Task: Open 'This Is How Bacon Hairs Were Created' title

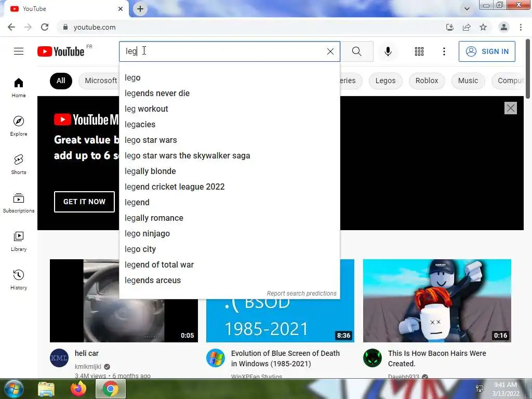Action: tap(437, 358)
